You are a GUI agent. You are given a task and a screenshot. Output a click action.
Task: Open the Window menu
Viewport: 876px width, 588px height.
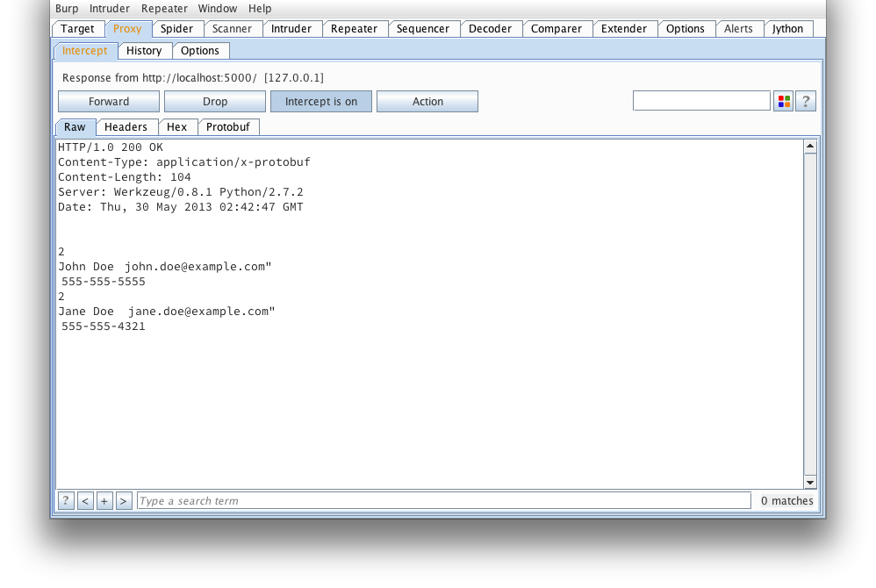pyautogui.click(x=217, y=9)
